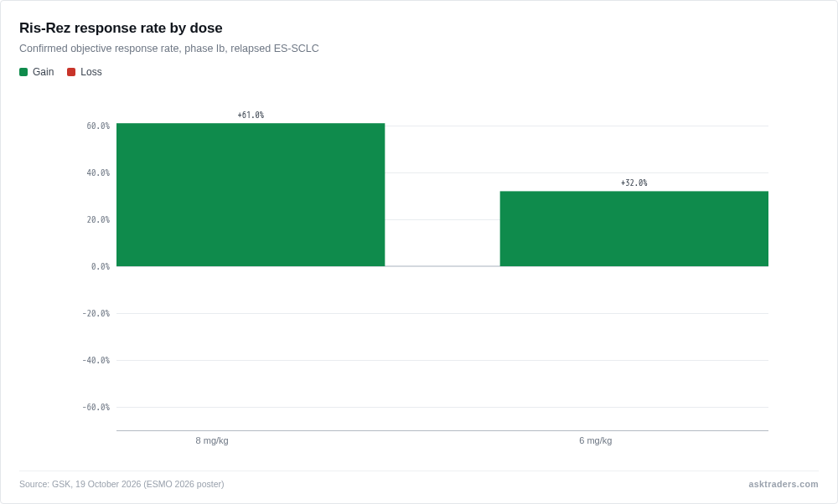
Task: Click the red Loss legend swatch
Action: click(71, 72)
